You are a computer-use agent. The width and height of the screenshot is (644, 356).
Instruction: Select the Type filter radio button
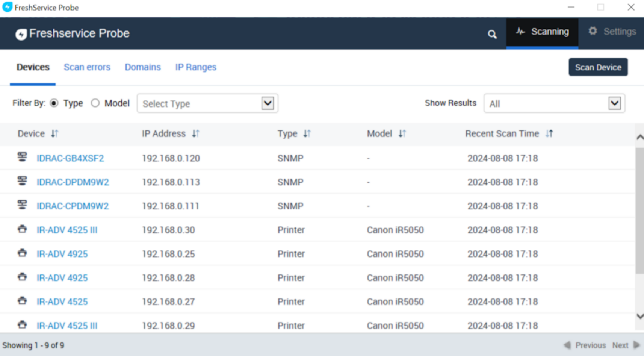(54, 103)
